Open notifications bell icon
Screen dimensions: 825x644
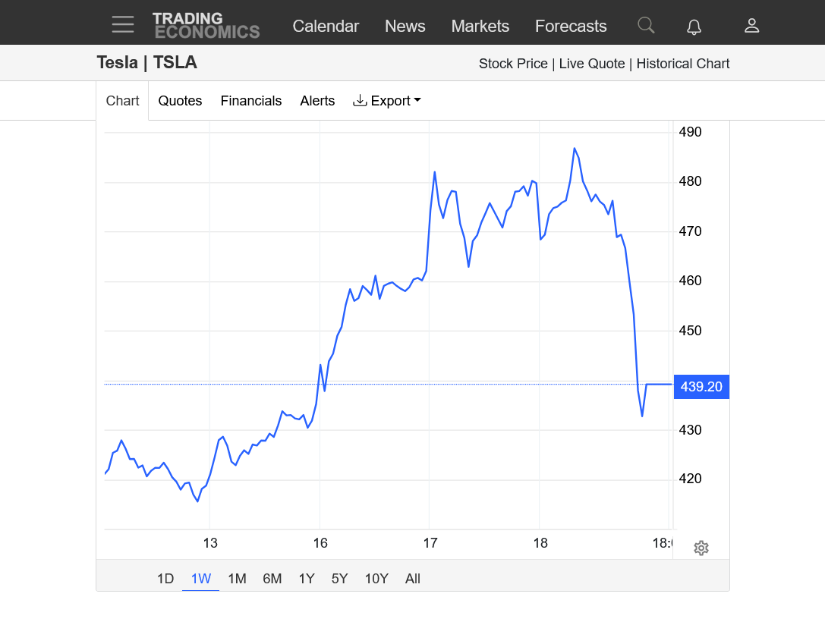click(694, 27)
